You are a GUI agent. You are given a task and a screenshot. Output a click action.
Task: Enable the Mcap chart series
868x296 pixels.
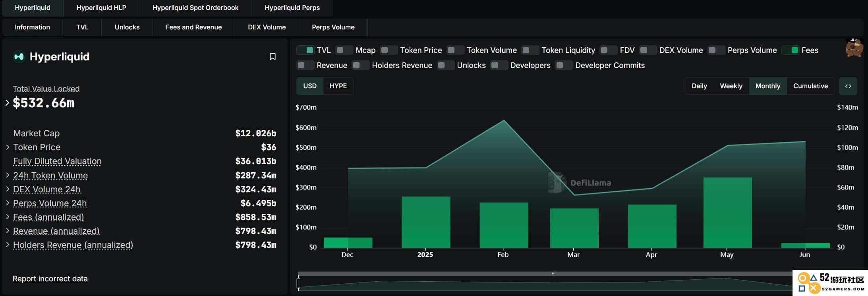pos(344,50)
